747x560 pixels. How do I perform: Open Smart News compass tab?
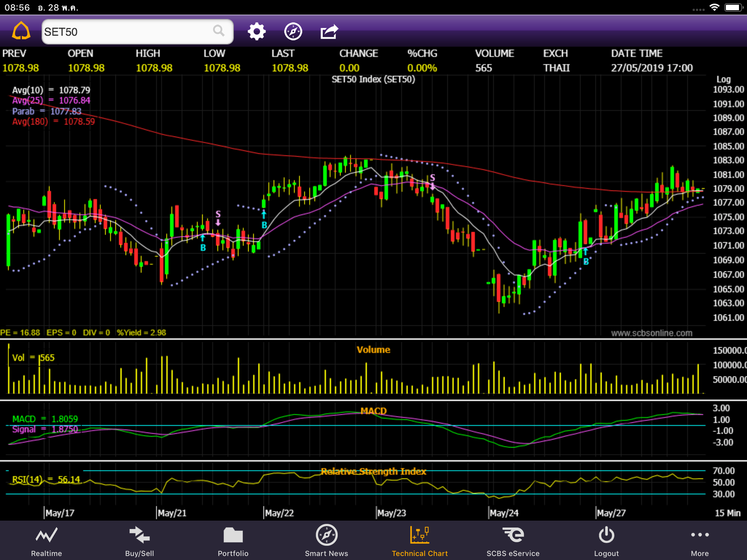pyautogui.click(x=326, y=541)
